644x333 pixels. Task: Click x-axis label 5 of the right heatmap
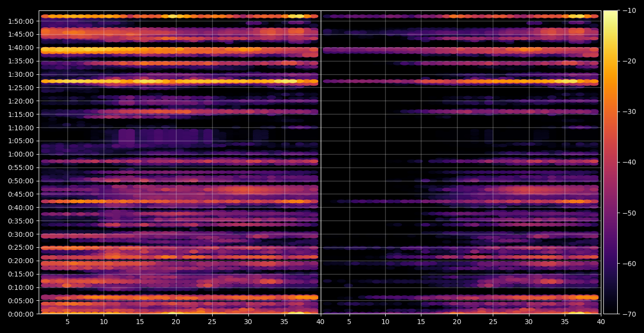click(349, 322)
